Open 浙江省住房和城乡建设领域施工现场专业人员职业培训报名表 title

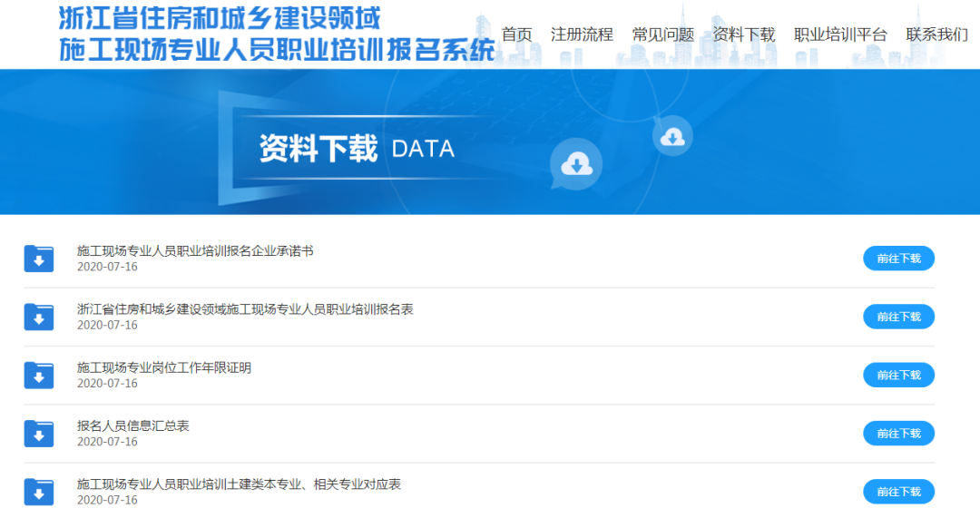click(245, 309)
